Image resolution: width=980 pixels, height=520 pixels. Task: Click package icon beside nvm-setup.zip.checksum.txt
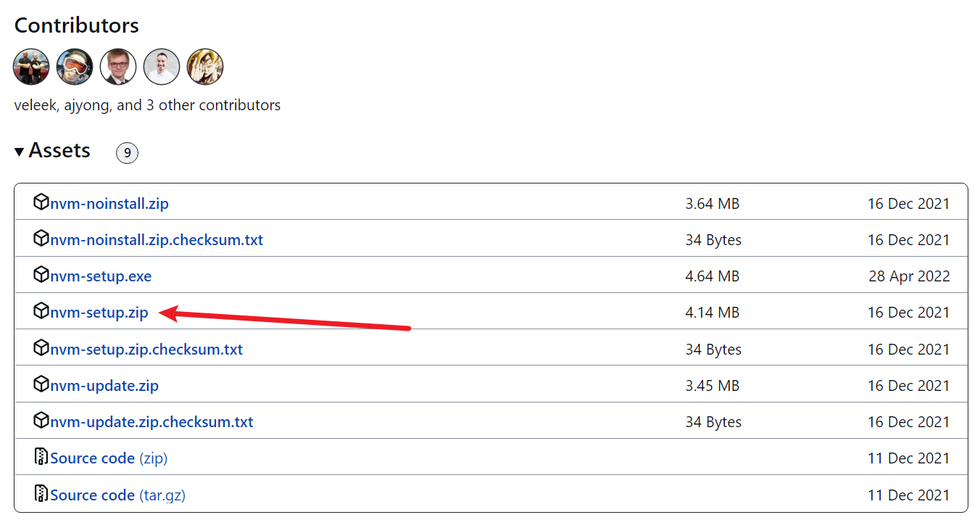click(x=41, y=348)
